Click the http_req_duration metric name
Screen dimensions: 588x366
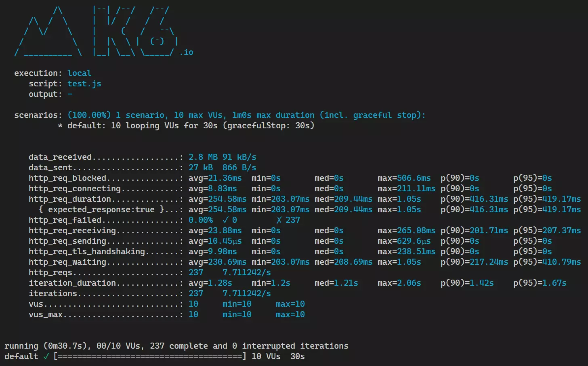[70, 199]
